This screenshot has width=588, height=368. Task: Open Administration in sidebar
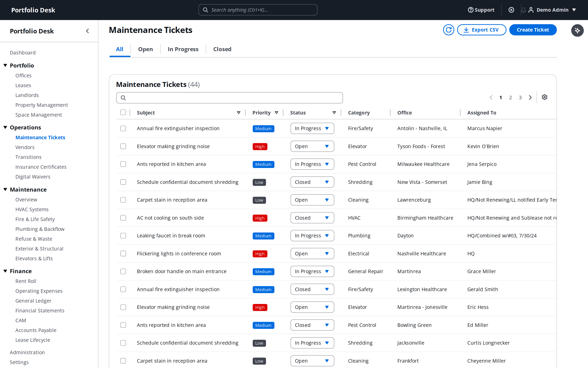(27, 352)
